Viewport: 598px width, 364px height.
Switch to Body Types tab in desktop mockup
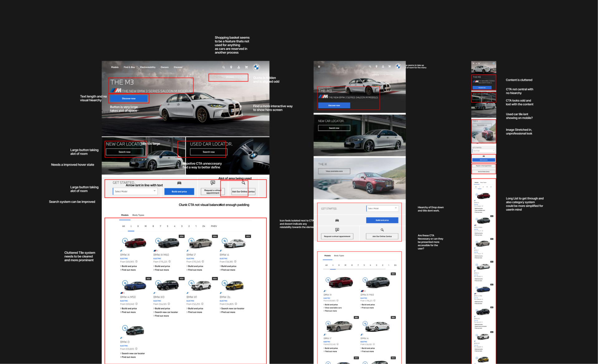click(138, 215)
